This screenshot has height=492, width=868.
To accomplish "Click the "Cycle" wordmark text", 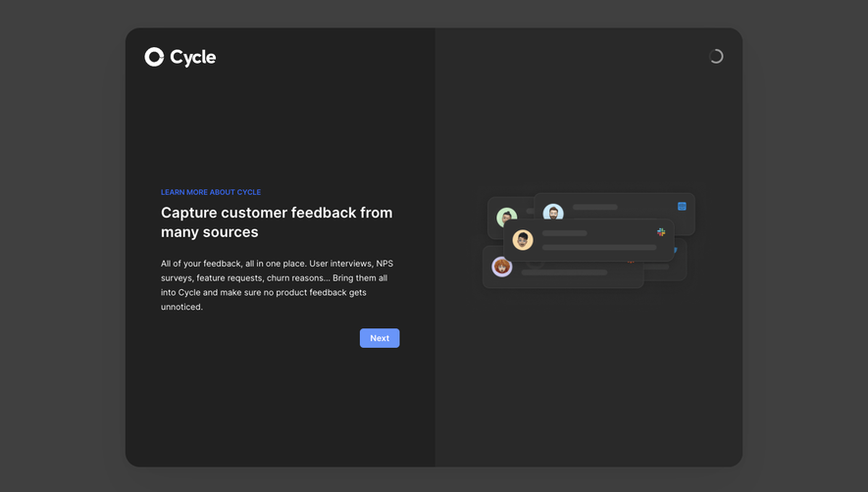I will tap(192, 57).
